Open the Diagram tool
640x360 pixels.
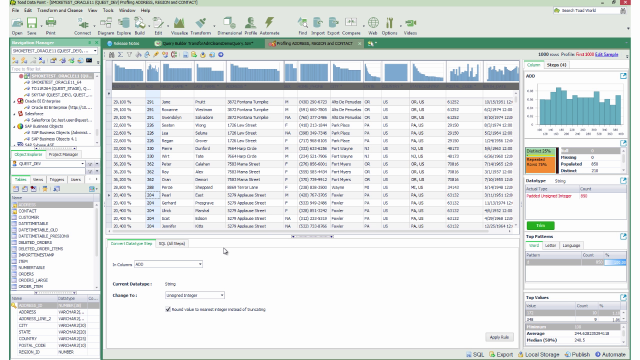pyautogui.click(x=106, y=26)
